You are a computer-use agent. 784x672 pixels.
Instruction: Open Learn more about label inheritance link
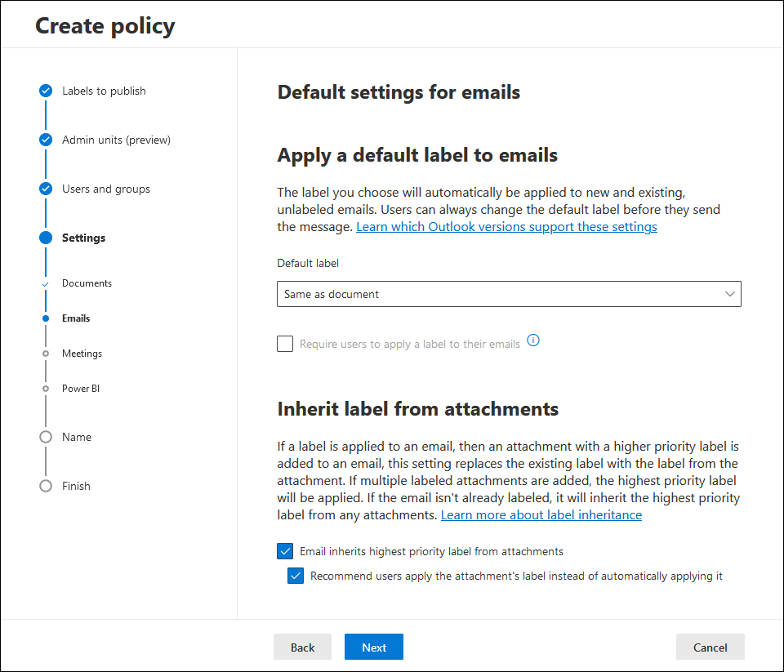tap(541, 515)
